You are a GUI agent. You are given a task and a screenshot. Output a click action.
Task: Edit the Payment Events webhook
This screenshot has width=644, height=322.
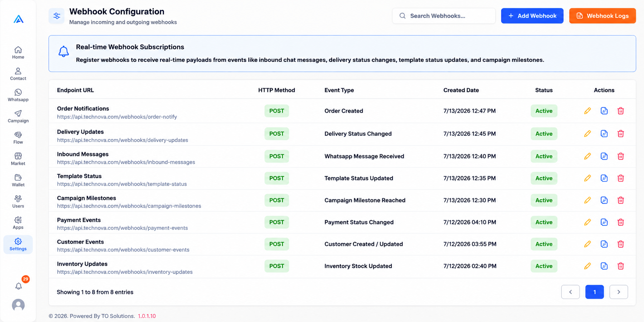587,222
